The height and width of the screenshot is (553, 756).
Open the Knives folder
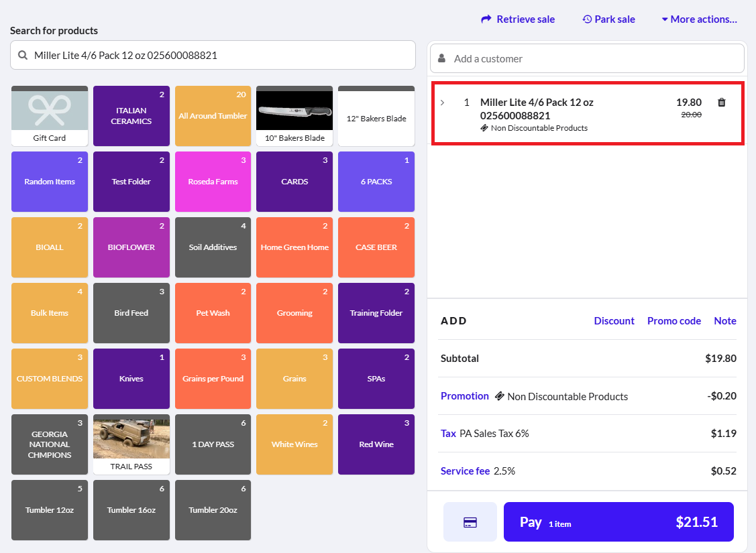click(131, 379)
